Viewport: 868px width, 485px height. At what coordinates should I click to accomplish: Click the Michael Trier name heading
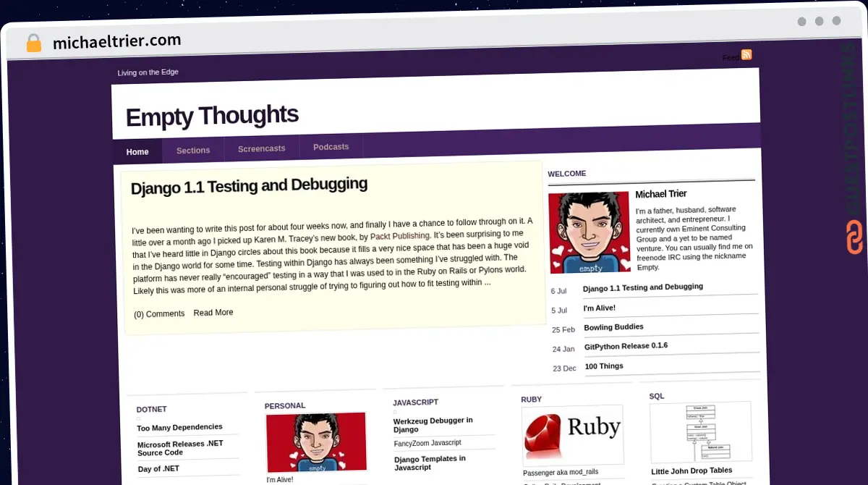tap(661, 194)
